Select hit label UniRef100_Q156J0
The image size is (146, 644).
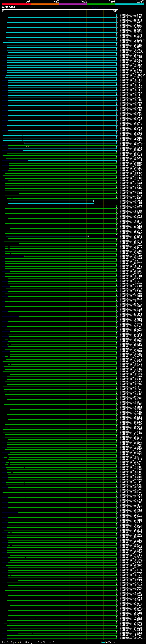[131, 125]
